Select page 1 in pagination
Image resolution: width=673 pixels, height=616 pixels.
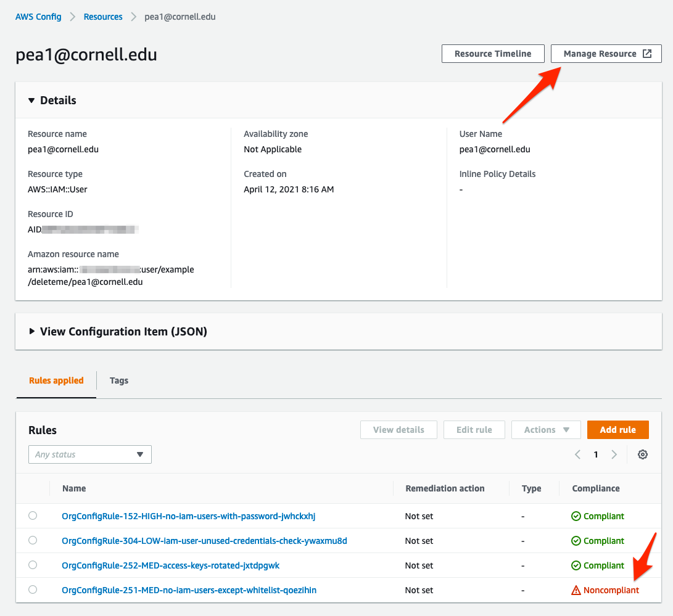click(596, 454)
